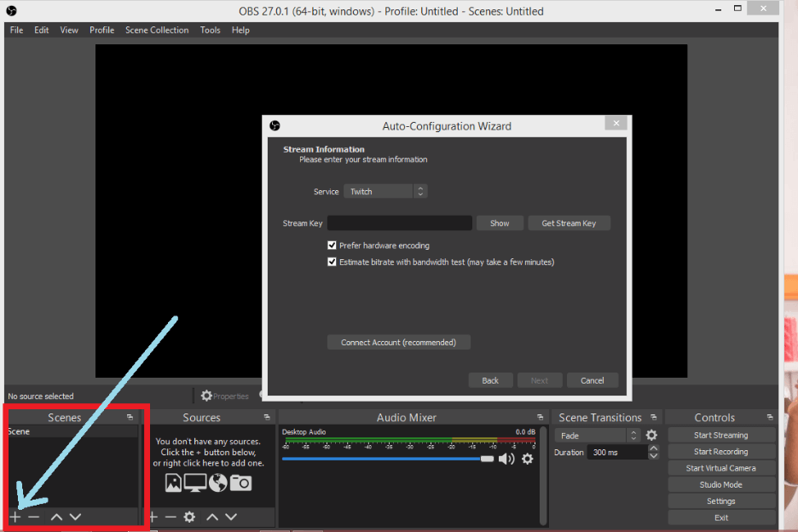Undock the Sources panel using its header icon
The height and width of the screenshot is (532, 798).
click(x=267, y=417)
